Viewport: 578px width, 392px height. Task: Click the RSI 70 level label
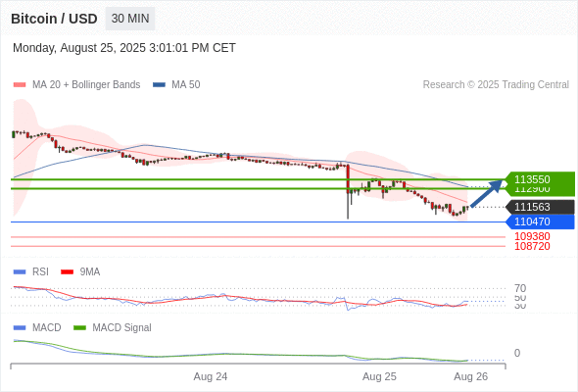(x=520, y=288)
